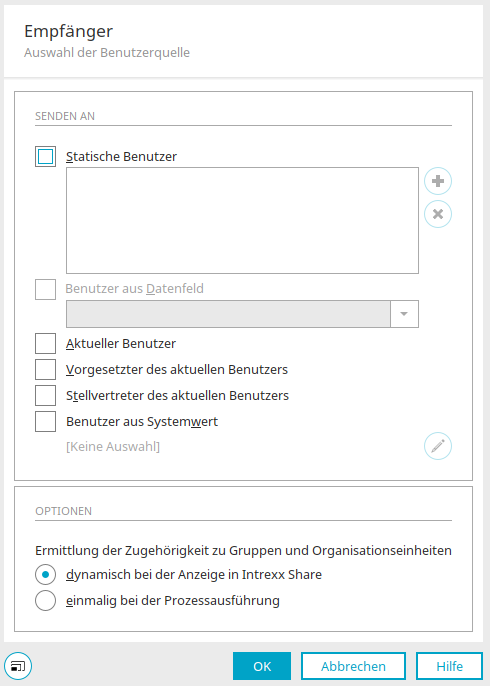Check the Benutzer aus Datenfeld checkbox
Screen dimensions: 490x686
46,289
